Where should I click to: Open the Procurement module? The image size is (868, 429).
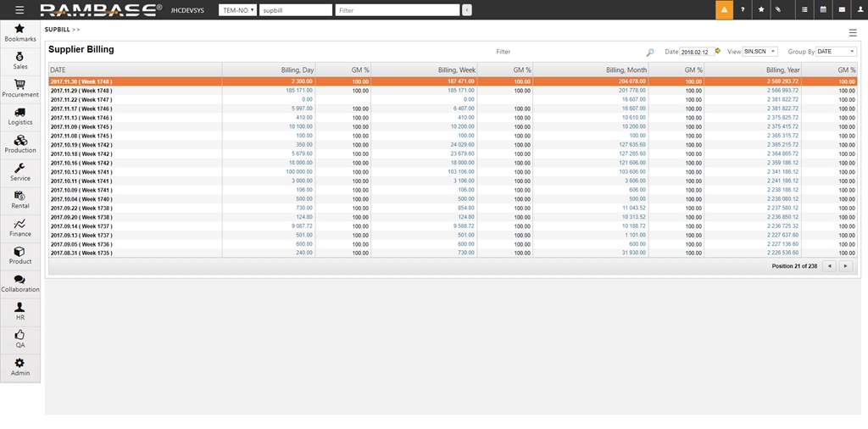point(20,88)
